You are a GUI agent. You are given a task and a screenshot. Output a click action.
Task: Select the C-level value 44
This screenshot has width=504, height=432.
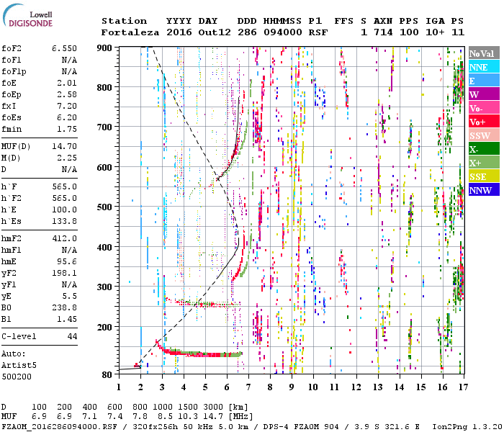pos(72,336)
